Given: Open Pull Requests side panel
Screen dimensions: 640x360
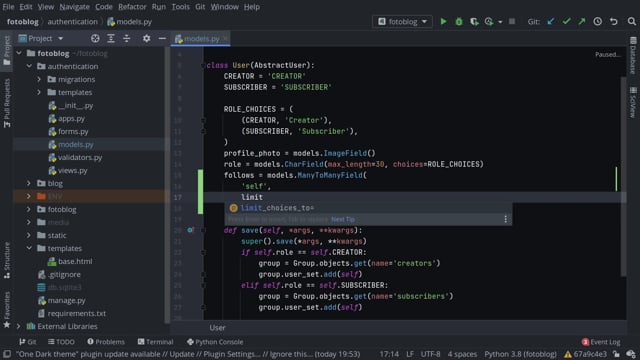Looking at the screenshot, I should click(x=7, y=103).
